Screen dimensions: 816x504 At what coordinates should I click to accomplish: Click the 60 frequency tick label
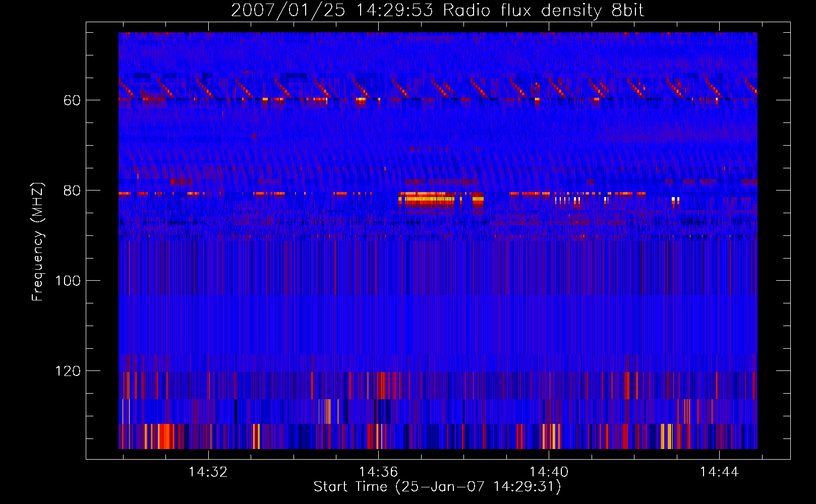72,100
